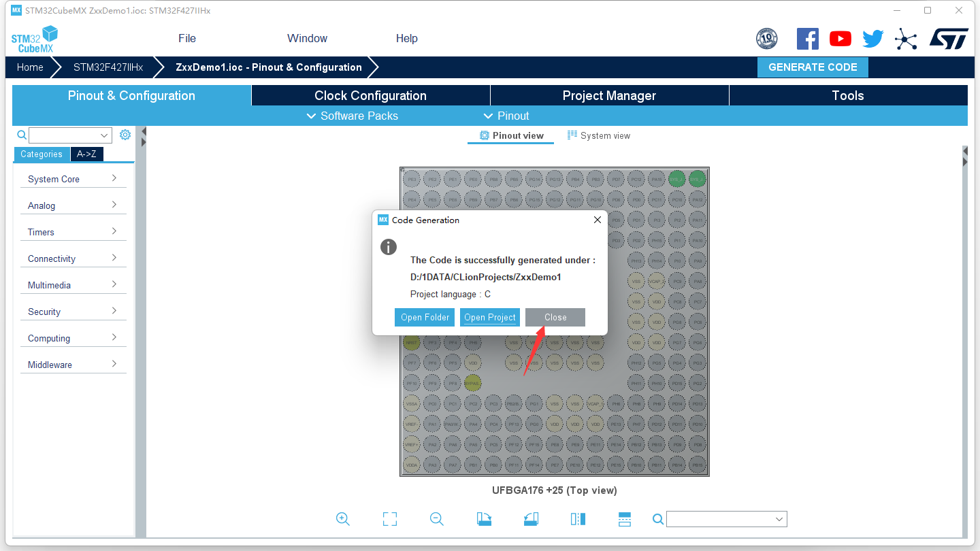Open the File menu

(187, 38)
